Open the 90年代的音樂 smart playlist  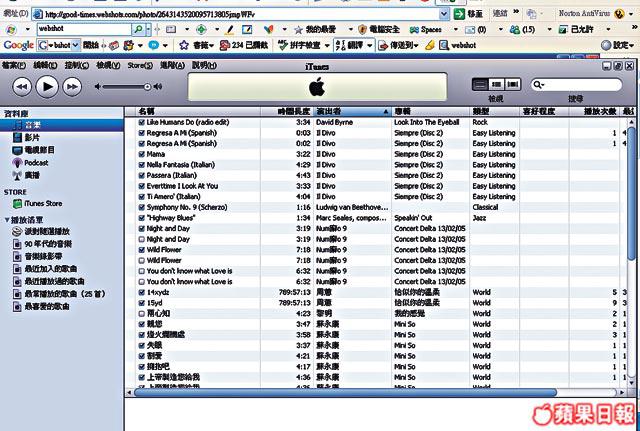pyautogui.click(x=42, y=244)
